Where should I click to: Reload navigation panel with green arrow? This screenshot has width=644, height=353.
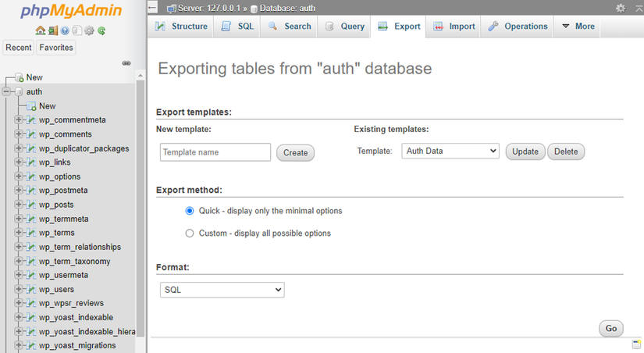coord(101,30)
